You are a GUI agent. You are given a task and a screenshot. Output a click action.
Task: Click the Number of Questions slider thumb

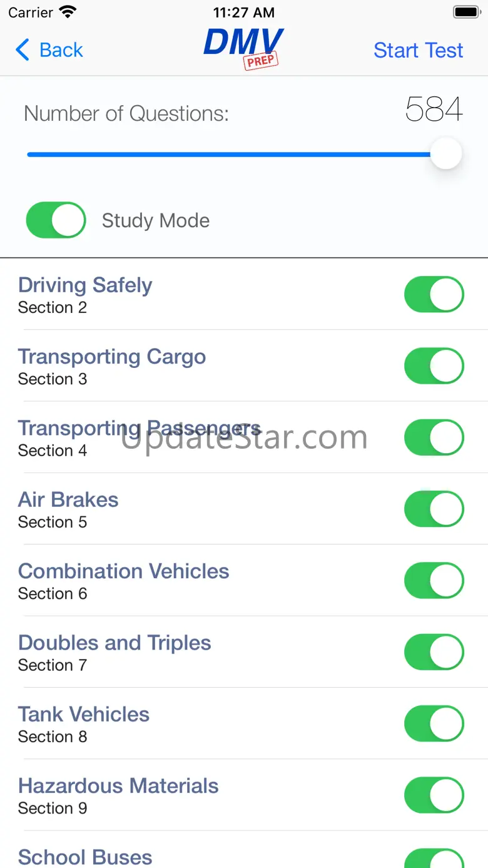click(445, 154)
